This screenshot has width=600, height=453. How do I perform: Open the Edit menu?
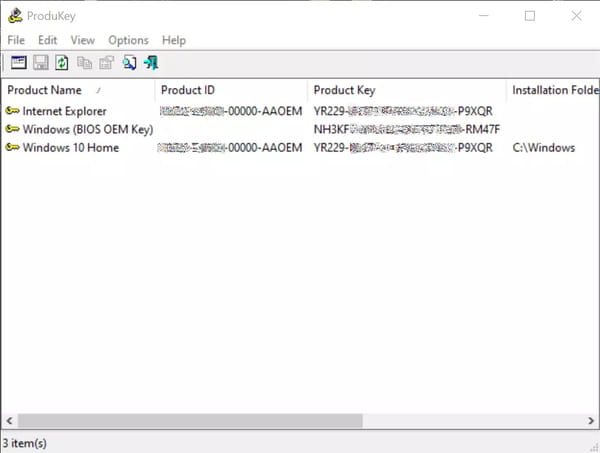[x=47, y=40]
